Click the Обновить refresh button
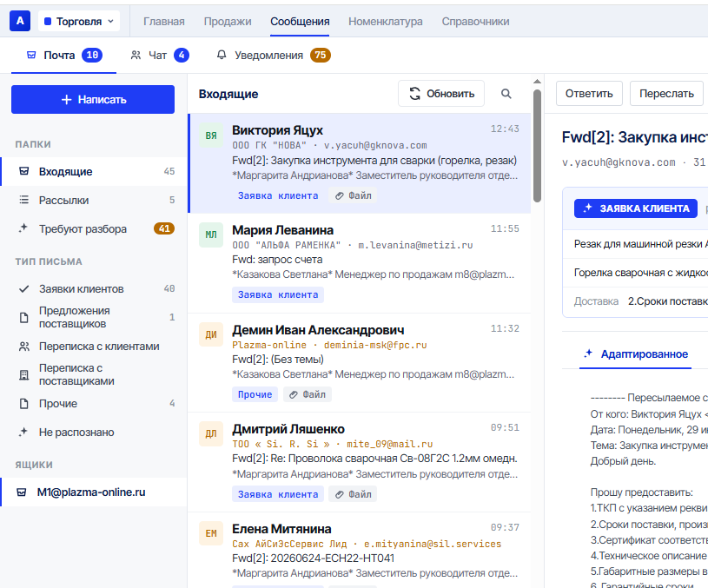The height and width of the screenshot is (588, 708). [441, 94]
